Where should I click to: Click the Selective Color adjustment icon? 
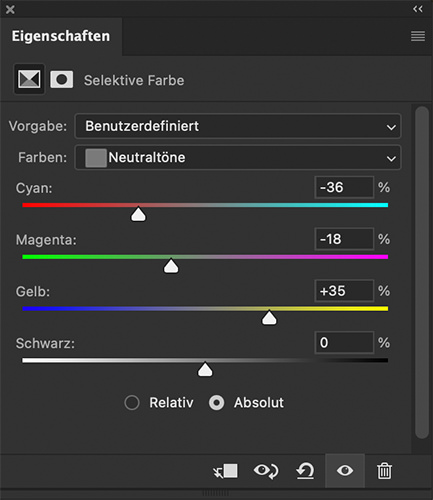(29, 79)
